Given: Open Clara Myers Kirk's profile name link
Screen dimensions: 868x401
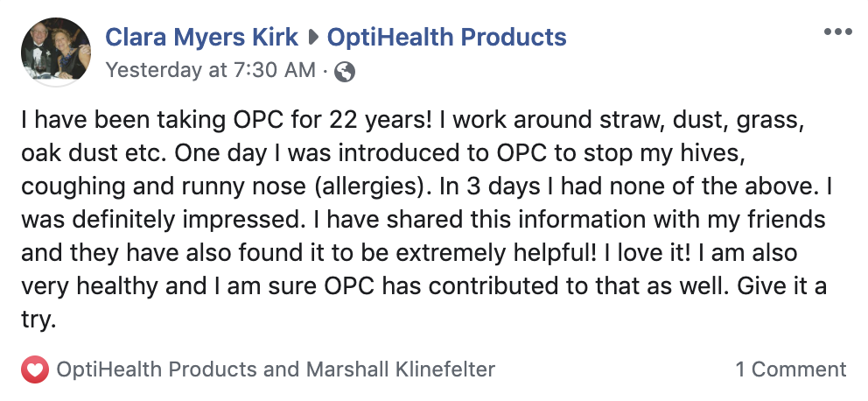Looking at the screenshot, I should (x=201, y=37).
